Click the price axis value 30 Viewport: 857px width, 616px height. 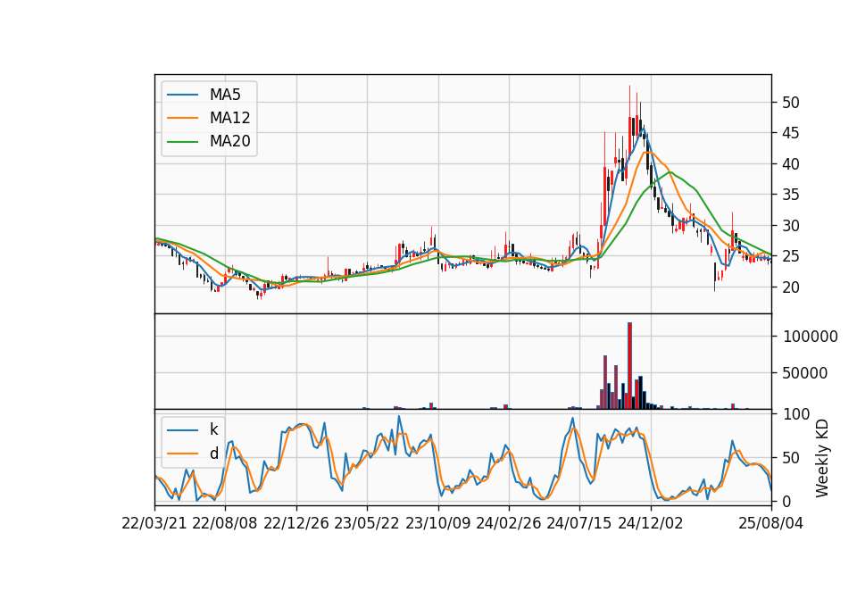click(791, 226)
